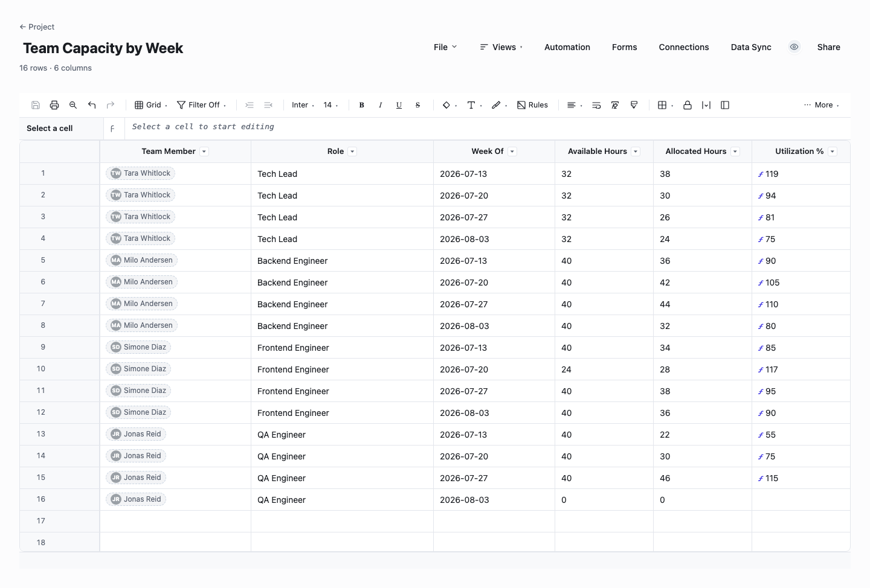870x588 pixels.
Task: Open the Connections menu
Action: [x=684, y=47]
